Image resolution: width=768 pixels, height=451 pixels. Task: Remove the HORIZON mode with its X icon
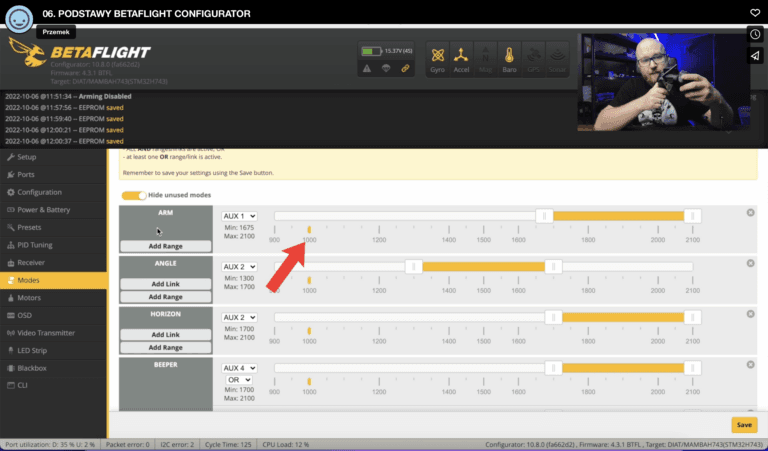750,314
